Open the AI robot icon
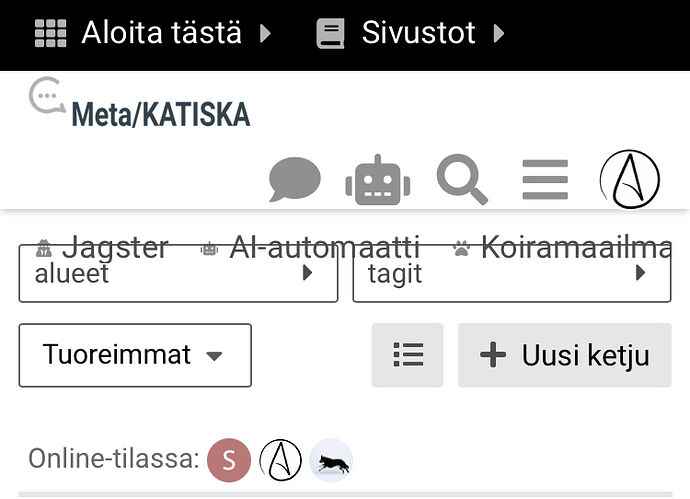Viewport: 690px width, 499px height. point(378,180)
